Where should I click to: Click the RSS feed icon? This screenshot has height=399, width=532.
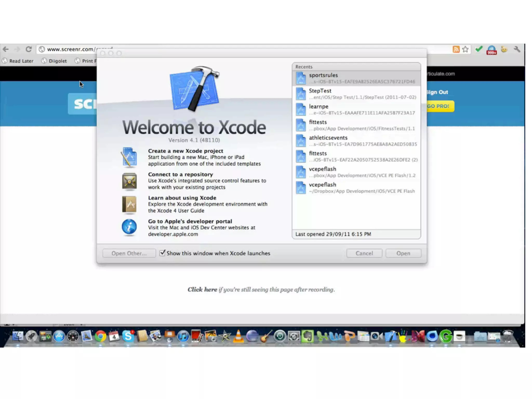456,49
